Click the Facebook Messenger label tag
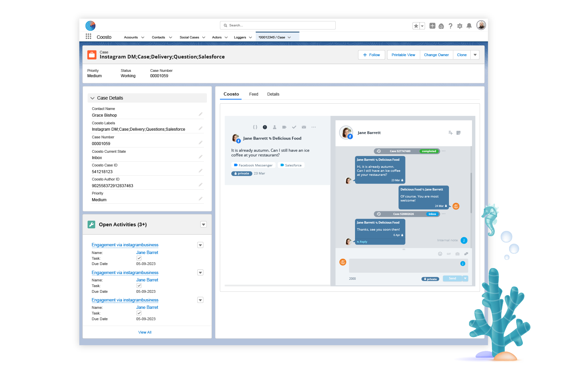The image size is (588, 376). point(253,165)
